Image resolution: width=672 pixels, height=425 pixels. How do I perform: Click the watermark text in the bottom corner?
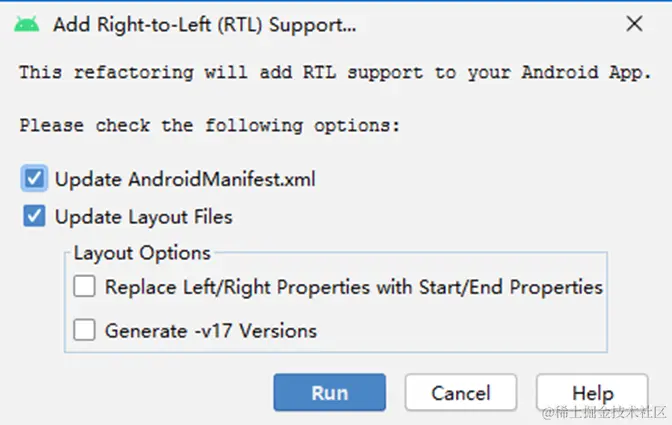click(602, 413)
